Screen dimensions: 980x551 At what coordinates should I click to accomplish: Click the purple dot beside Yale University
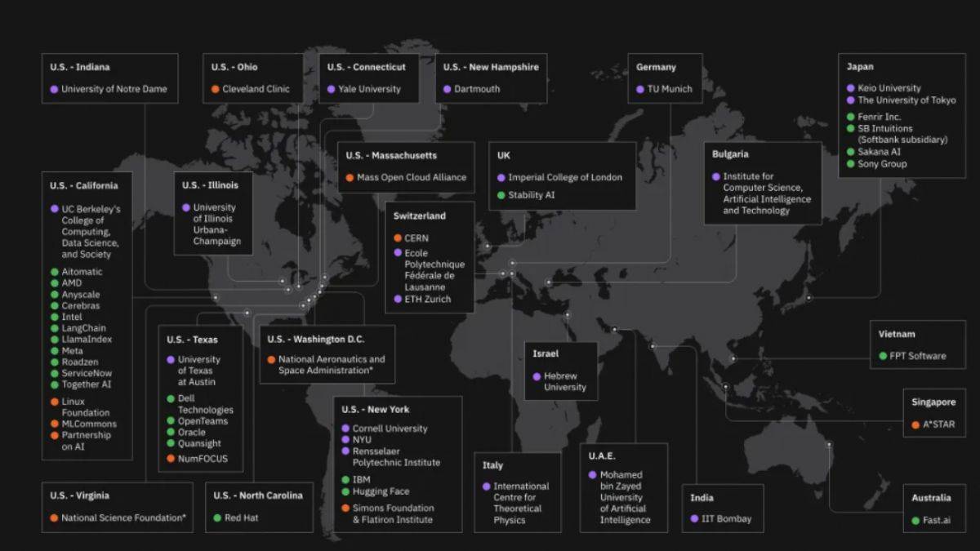tap(332, 89)
